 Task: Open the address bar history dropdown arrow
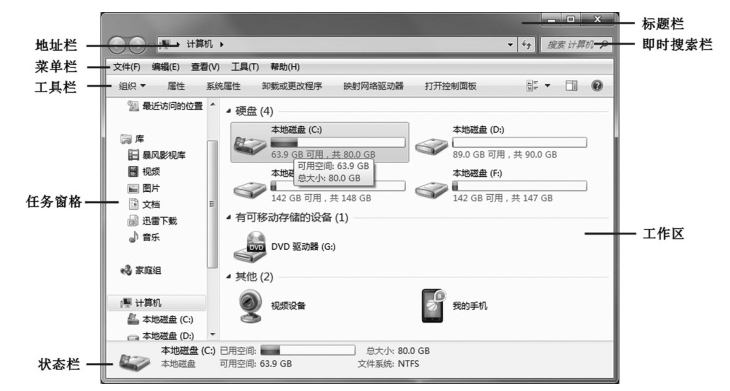click(x=511, y=45)
